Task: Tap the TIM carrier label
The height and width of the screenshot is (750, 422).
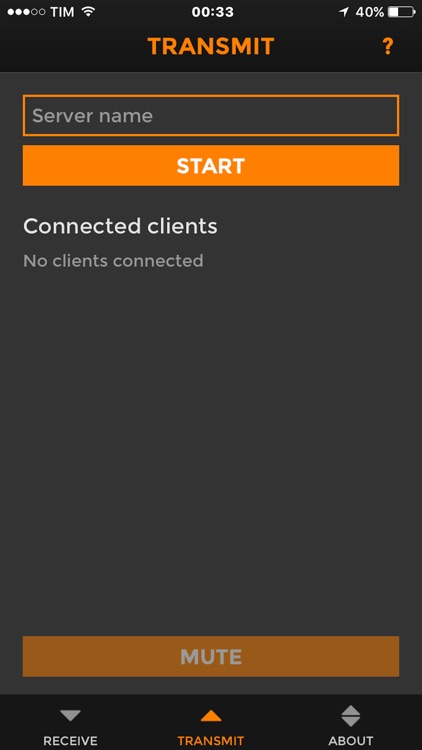Action: coord(62,12)
